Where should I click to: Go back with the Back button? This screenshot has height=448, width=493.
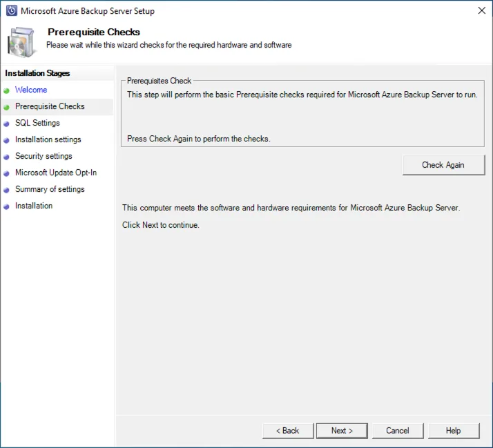[288, 431]
